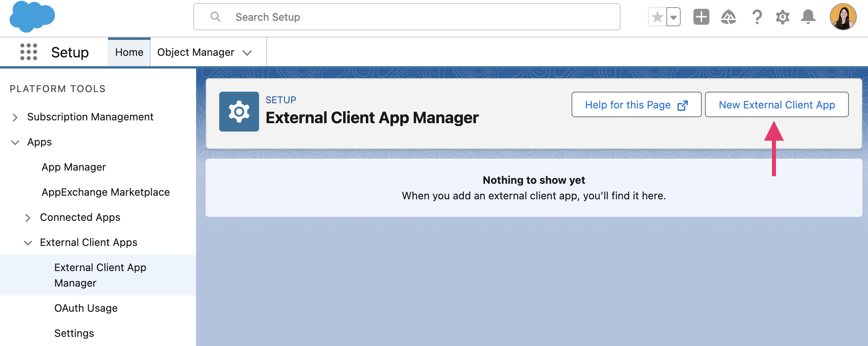Open the Object Manager tab
Screen dimensions: 868x346
coord(196,52)
